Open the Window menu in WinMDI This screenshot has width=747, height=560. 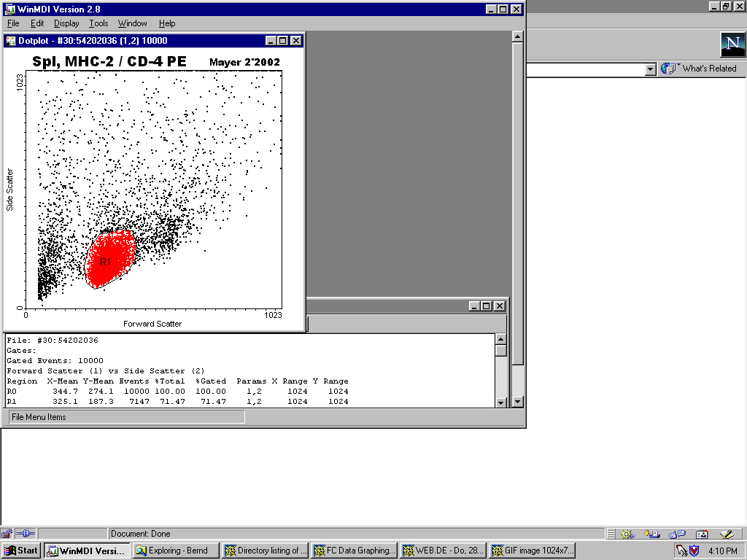(x=132, y=23)
